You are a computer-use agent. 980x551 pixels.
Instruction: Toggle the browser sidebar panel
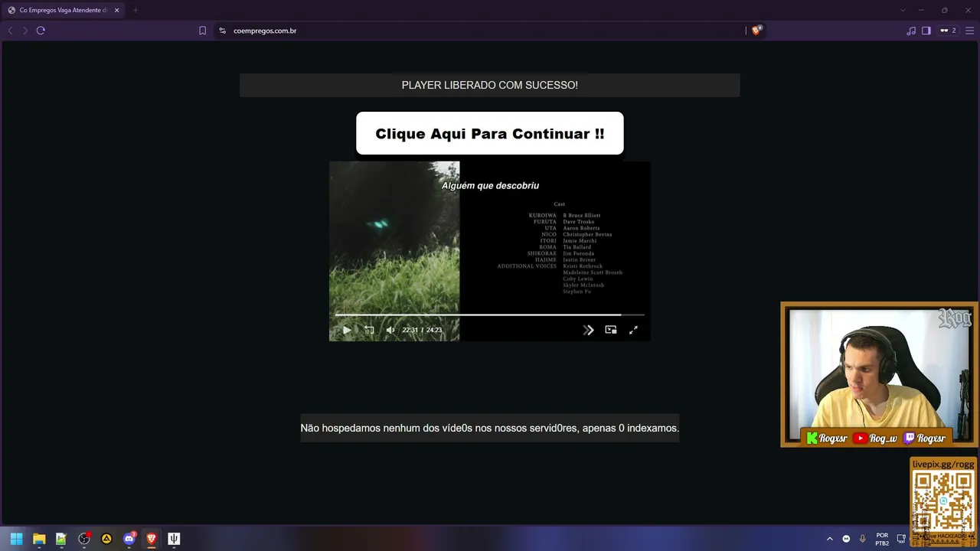click(x=926, y=31)
